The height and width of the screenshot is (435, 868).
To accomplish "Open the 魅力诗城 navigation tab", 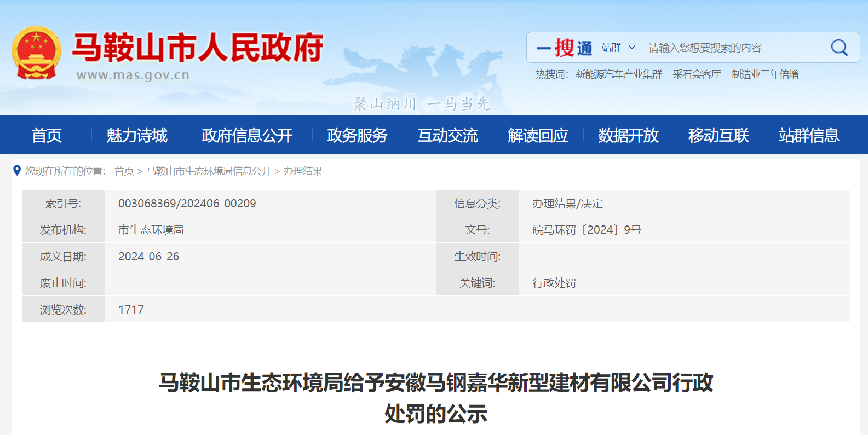I will (x=137, y=135).
